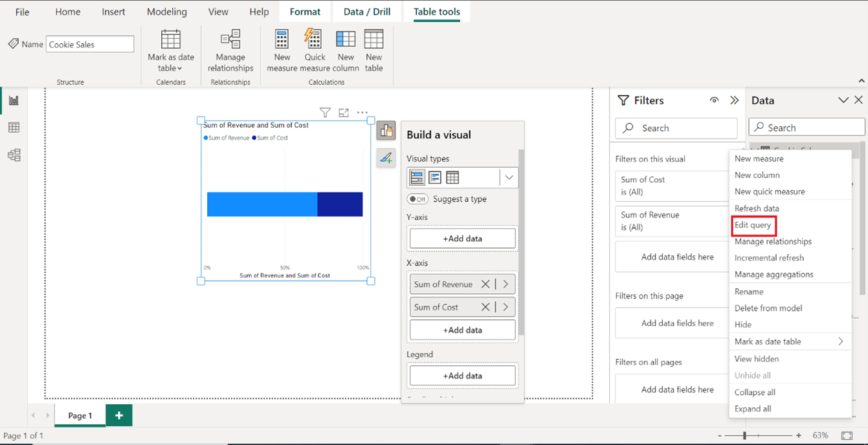Toggle Filters pane visibility eye icon
Screen dimensions: 868x445
714,100
